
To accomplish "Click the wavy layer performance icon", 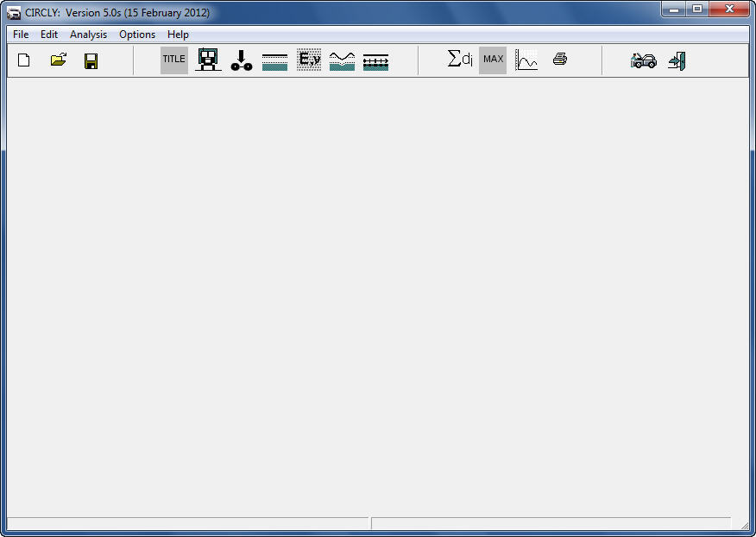I will tap(342, 61).
